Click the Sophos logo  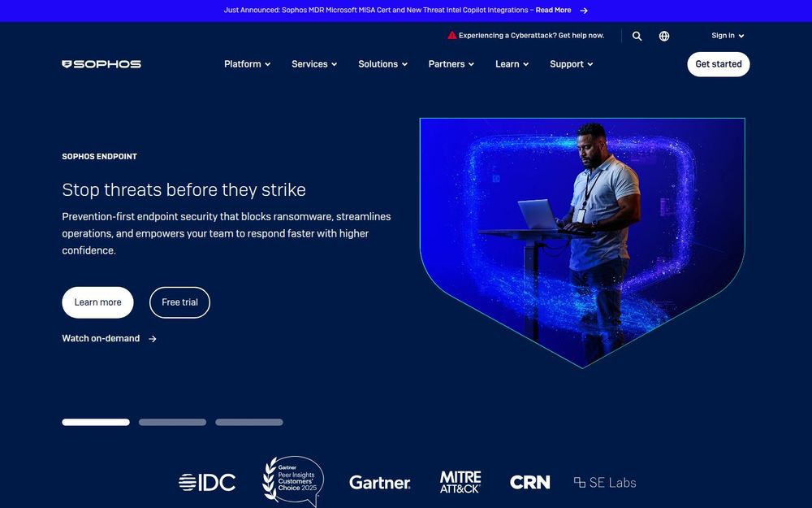[101, 64]
